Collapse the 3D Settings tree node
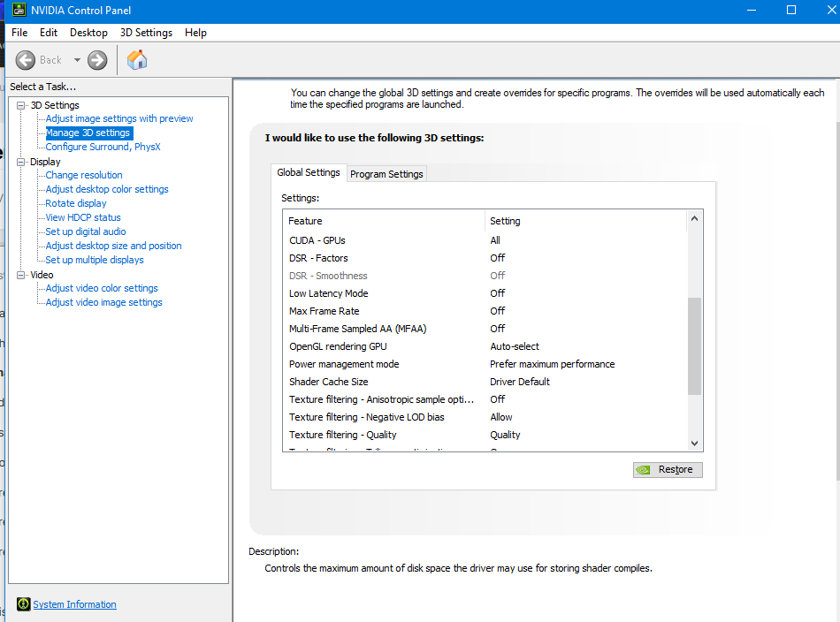The image size is (840, 622). tap(21, 105)
